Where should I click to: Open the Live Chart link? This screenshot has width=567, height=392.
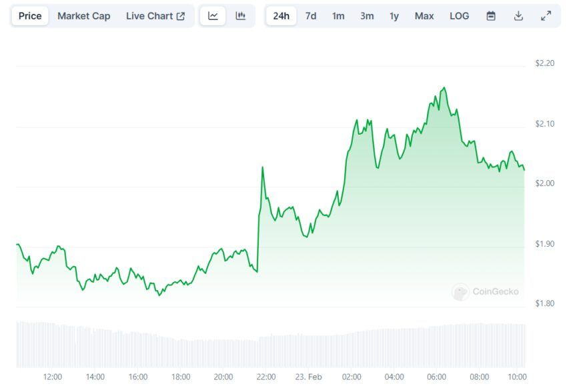tap(149, 16)
